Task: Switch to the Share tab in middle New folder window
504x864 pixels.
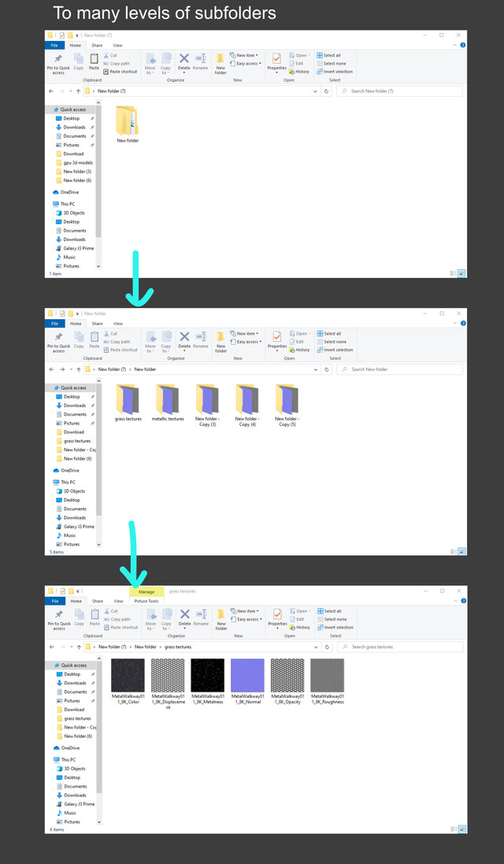Action: coord(98,324)
